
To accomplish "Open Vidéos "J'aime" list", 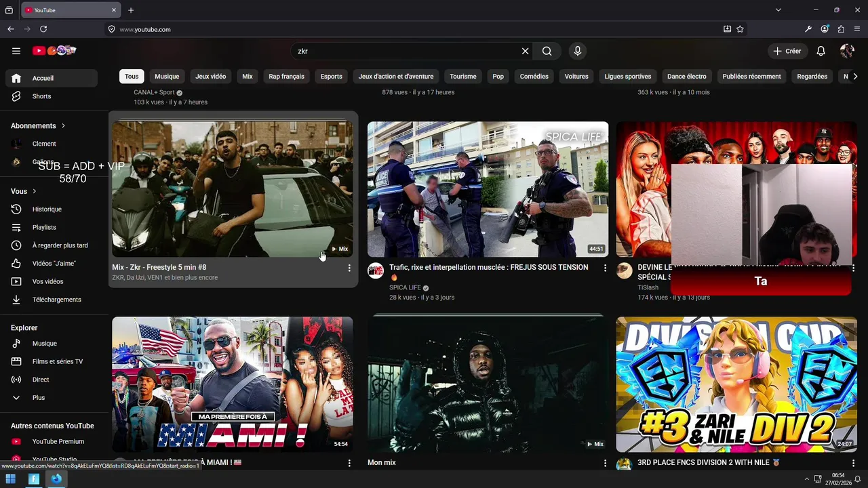I will pos(52,263).
